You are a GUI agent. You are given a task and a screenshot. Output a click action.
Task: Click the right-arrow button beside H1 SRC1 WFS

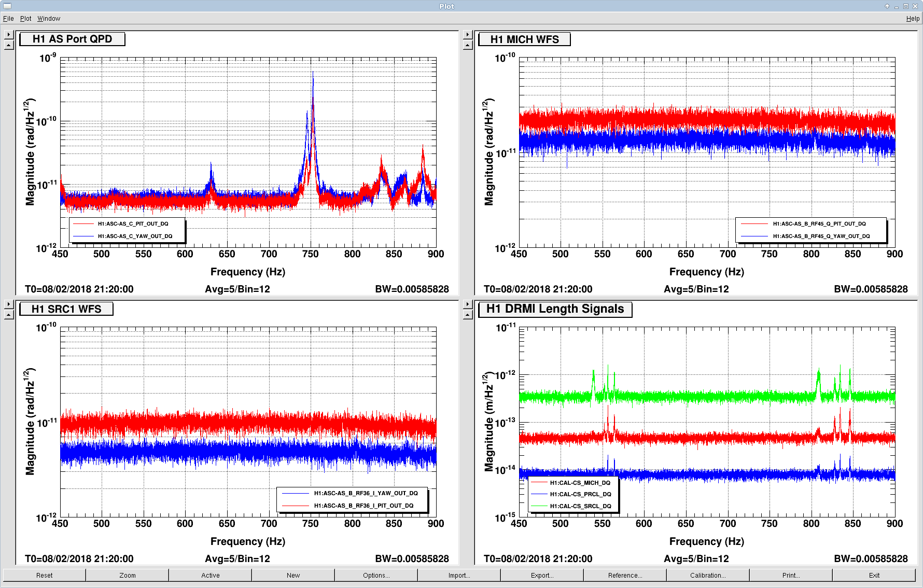pyautogui.click(x=9, y=304)
